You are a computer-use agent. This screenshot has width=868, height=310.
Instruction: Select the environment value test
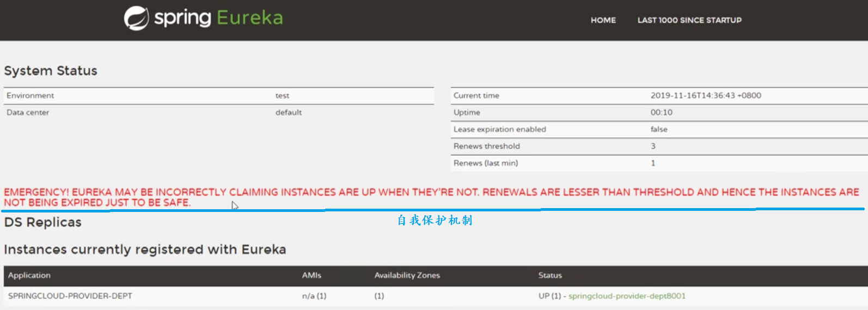pos(282,95)
